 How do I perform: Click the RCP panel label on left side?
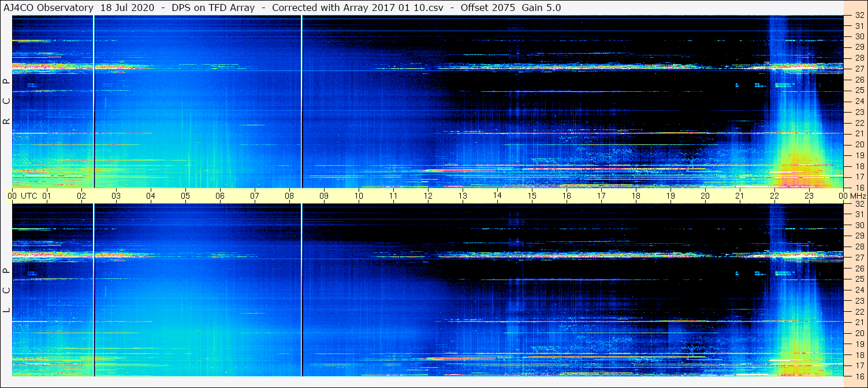[x=6, y=102]
